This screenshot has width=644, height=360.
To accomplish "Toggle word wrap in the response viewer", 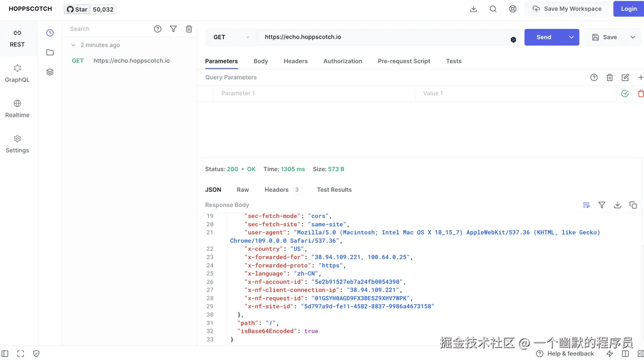I will (586, 205).
